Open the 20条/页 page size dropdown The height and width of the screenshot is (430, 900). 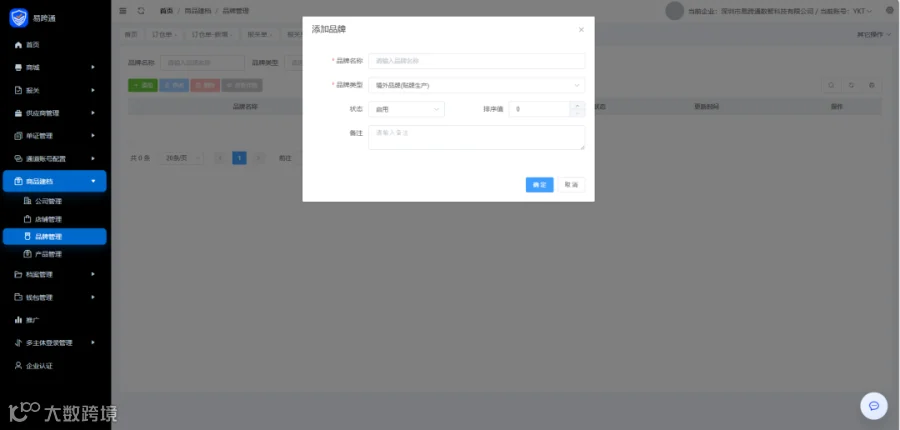[181, 158]
